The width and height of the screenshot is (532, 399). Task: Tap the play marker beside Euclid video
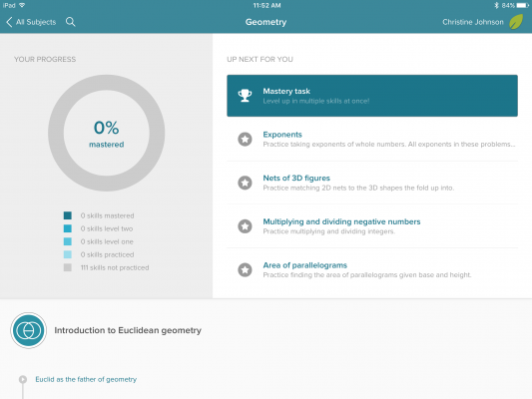click(23, 379)
